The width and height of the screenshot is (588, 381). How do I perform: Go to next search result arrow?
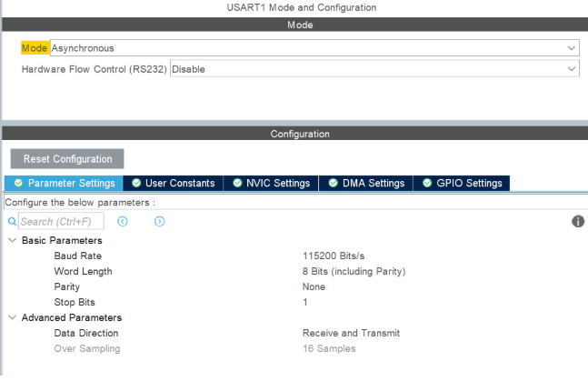coord(159,222)
